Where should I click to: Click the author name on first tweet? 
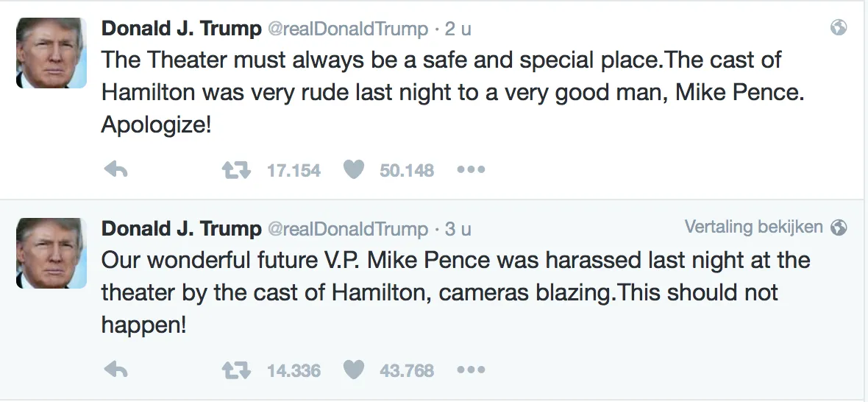point(182,28)
